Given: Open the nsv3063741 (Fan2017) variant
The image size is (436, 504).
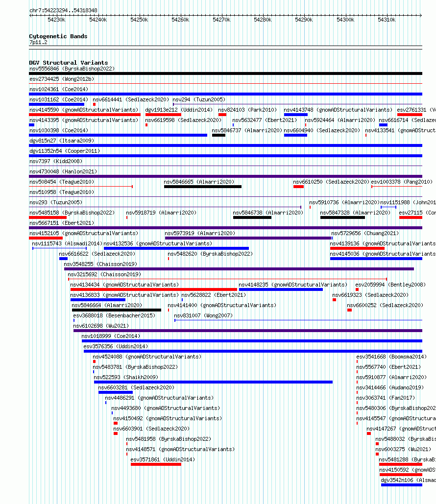Looking at the screenshot, I should coord(386,398).
